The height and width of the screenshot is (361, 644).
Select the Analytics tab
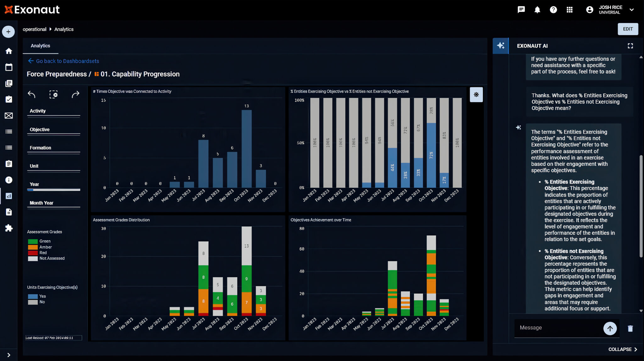point(40,46)
